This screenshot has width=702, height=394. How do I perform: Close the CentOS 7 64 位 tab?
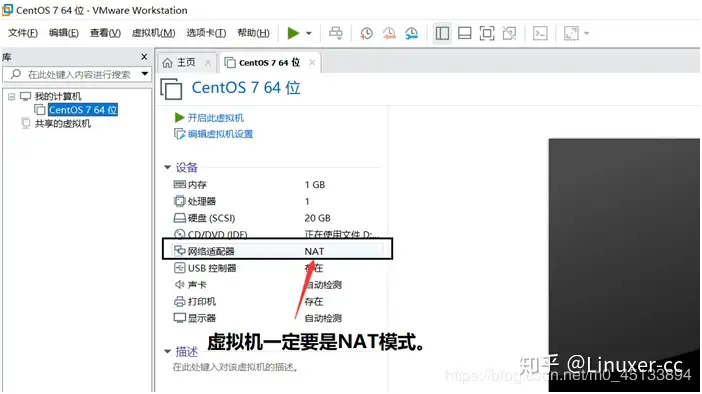[312, 63]
